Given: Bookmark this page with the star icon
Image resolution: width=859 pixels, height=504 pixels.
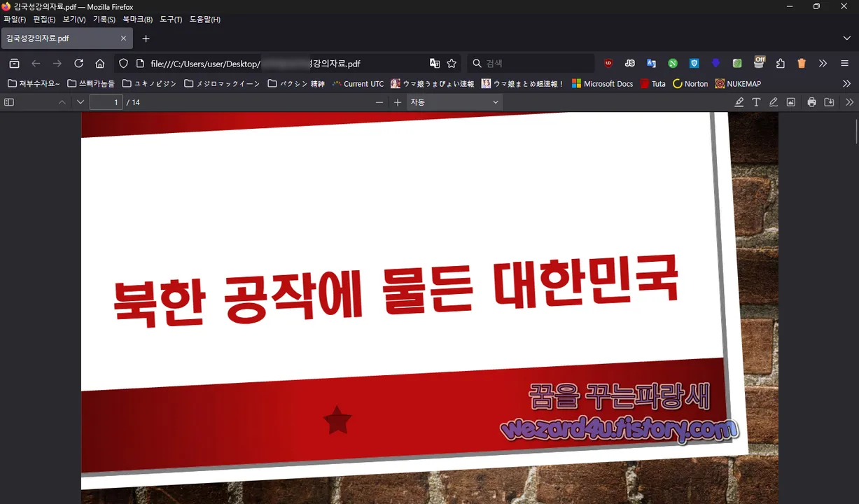Looking at the screenshot, I should point(451,63).
